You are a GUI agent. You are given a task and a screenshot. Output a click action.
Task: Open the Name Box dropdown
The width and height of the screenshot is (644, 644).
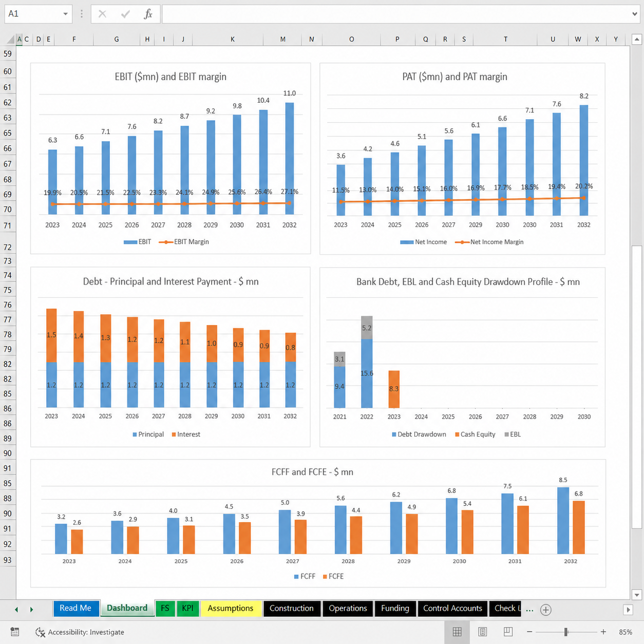[x=65, y=14]
